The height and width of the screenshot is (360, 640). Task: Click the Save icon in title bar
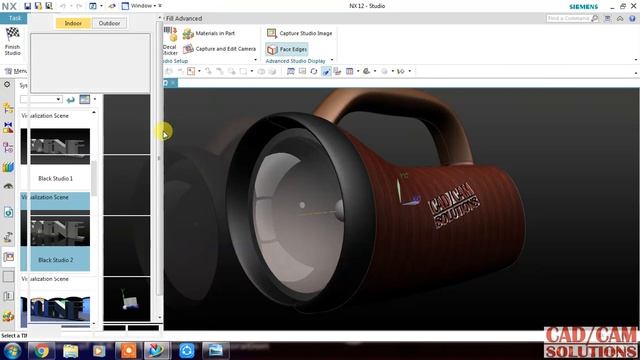point(27,6)
